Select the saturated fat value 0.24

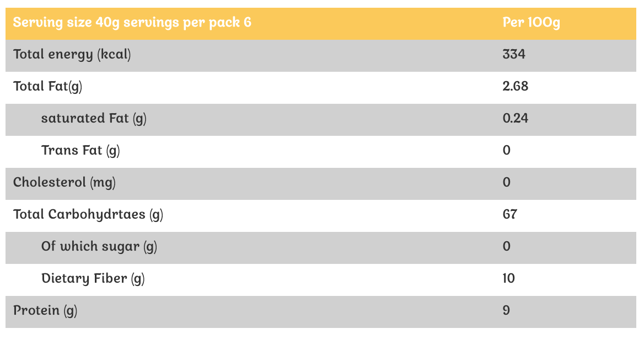(516, 119)
